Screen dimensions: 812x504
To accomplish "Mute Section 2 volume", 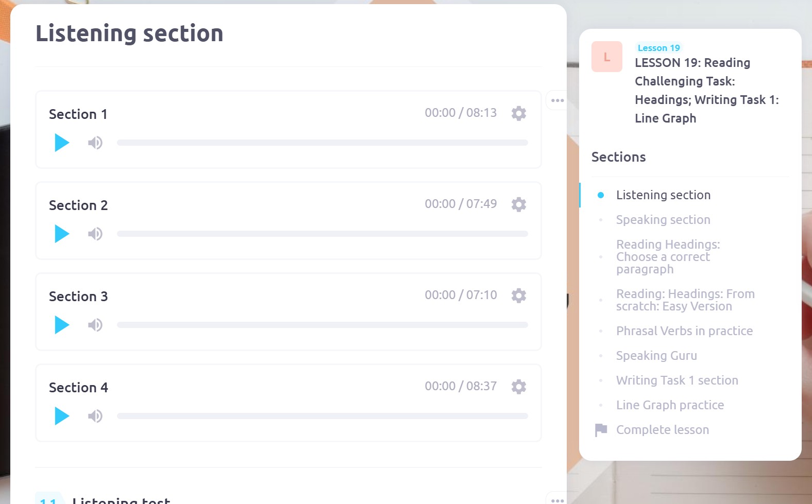I will 95,234.
